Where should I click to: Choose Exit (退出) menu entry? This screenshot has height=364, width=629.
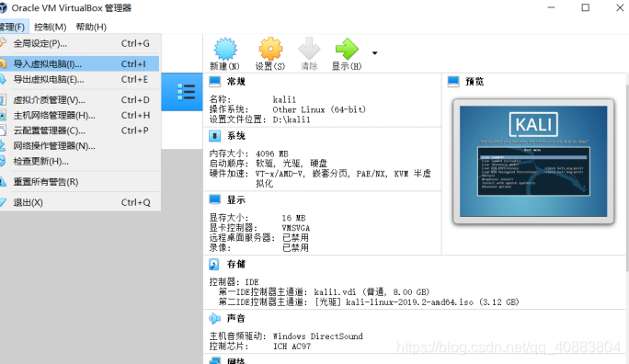click(80, 202)
